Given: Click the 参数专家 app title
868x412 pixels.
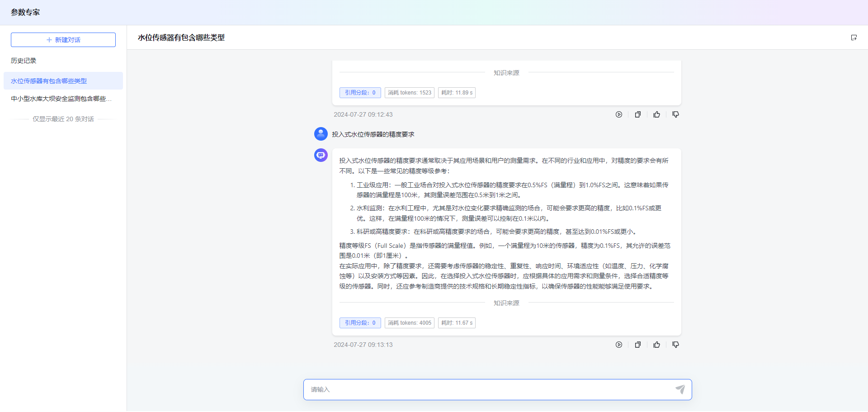Looking at the screenshot, I should click(25, 12).
